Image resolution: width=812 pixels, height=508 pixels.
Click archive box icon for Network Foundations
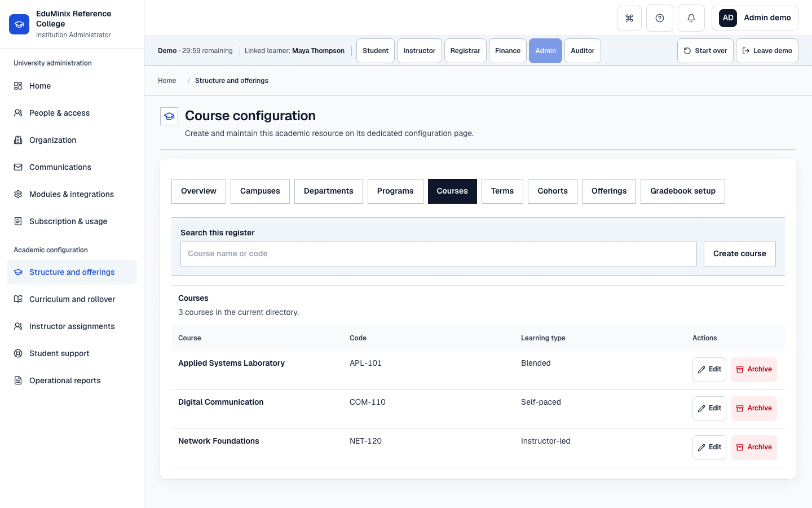tap(740, 448)
